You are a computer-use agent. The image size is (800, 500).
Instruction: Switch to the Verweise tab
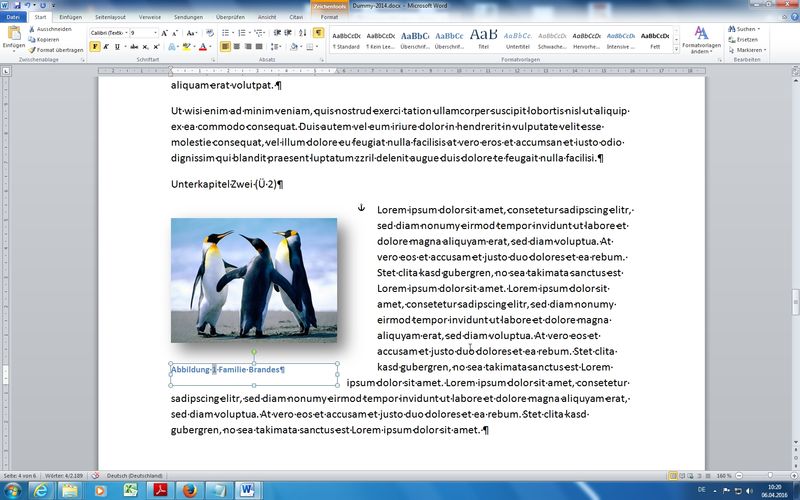(x=150, y=17)
